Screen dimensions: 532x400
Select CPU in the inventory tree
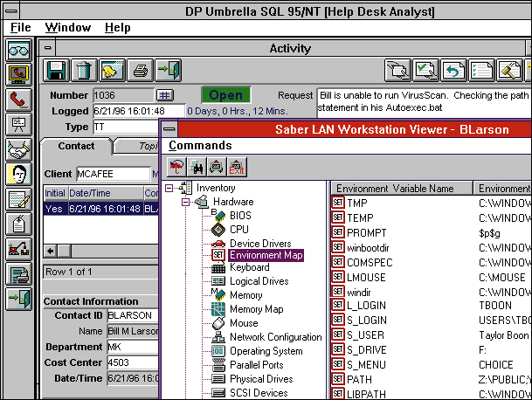(239, 230)
